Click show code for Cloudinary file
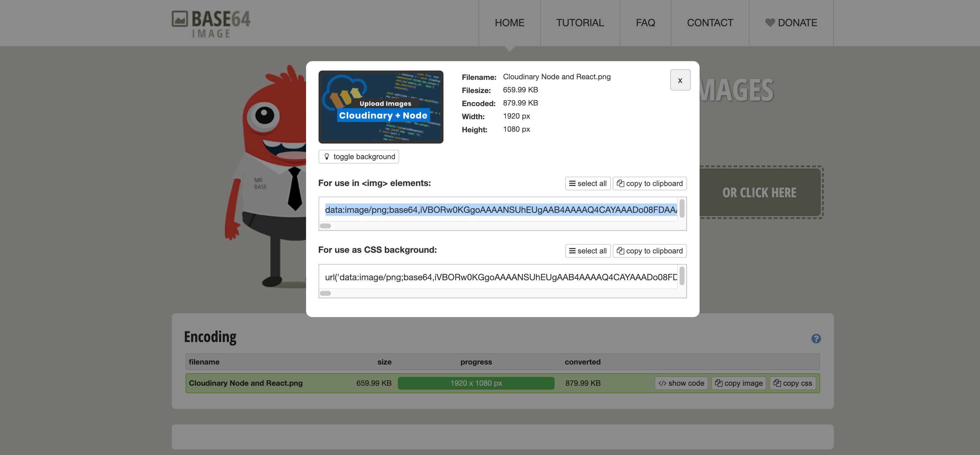 pyautogui.click(x=681, y=383)
